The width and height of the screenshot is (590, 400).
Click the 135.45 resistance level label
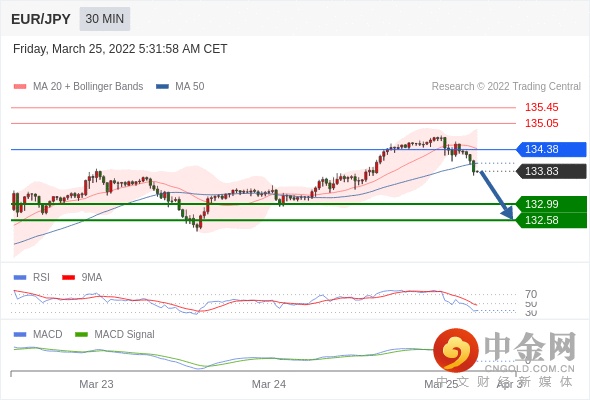pyautogui.click(x=541, y=107)
